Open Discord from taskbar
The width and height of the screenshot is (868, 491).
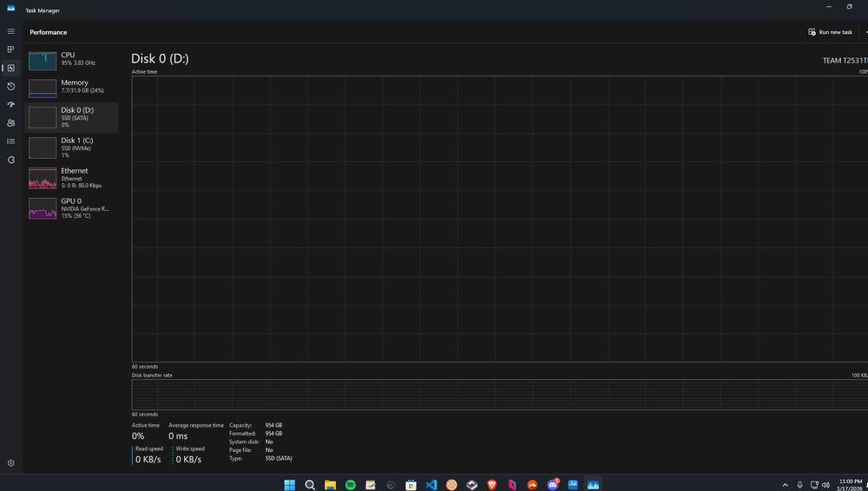(x=553, y=485)
